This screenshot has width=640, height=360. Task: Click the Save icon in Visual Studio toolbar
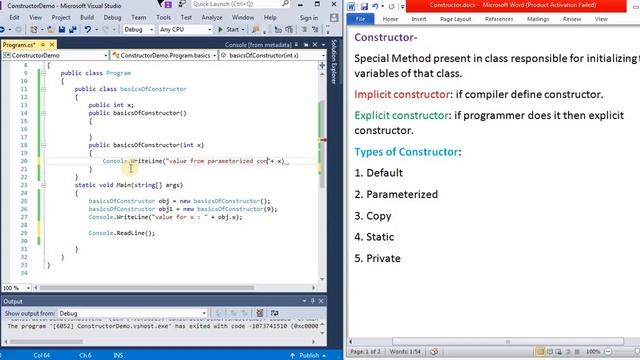coord(62,29)
